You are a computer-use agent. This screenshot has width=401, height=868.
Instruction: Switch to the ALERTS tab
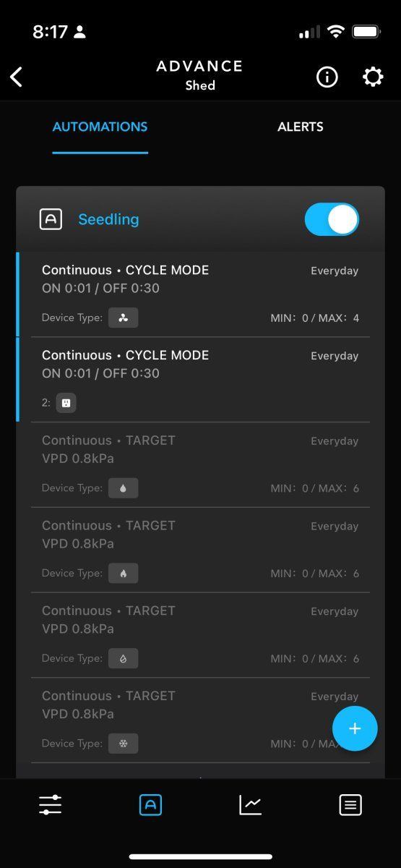[301, 127]
